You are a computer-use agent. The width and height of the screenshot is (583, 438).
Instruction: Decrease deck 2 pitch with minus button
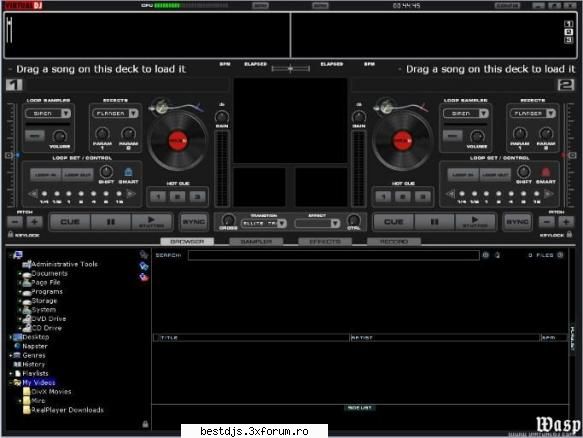[x=547, y=222]
